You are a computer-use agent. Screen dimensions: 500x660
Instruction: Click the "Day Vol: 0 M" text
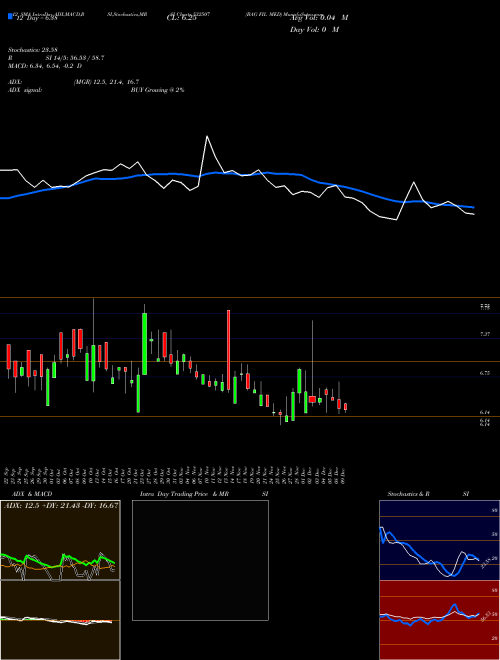point(314,30)
